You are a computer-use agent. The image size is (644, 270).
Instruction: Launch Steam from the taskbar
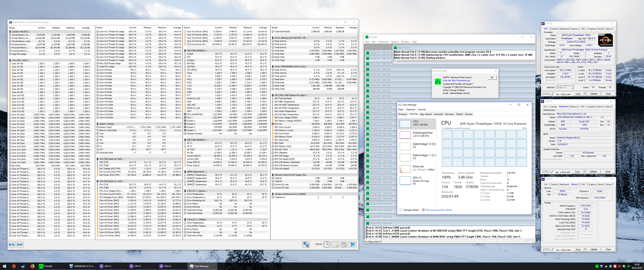click(x=23, y=266)
